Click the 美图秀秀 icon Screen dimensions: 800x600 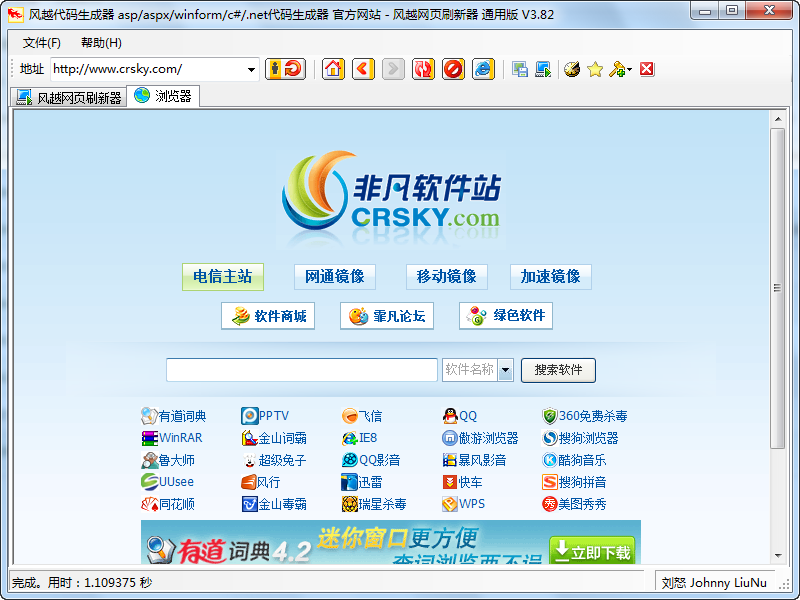click(549, 504)
